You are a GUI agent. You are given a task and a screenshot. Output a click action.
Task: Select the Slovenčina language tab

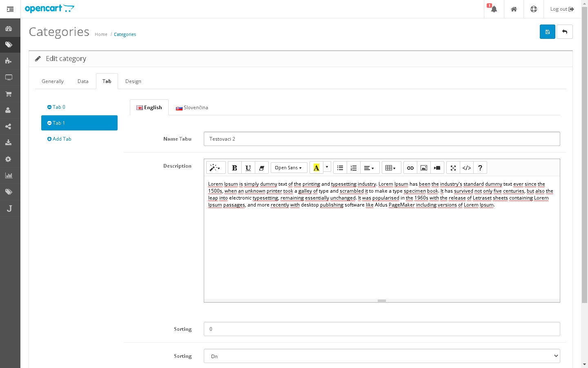[192, 108]
